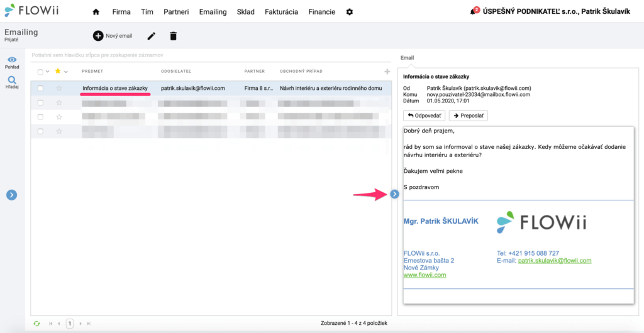Screen dimensions: 644x333
Task: Go to next page of list
Action: (80, 323)
